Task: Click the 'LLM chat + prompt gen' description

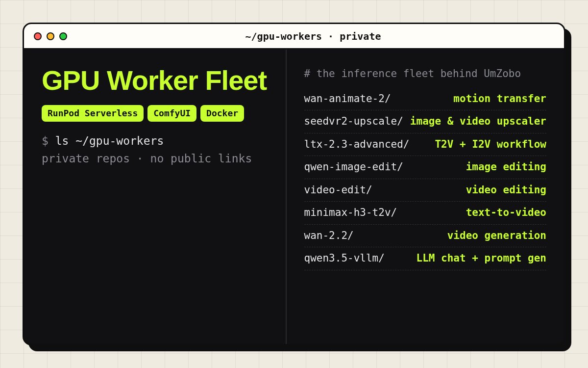Action: tap(481, 258)
